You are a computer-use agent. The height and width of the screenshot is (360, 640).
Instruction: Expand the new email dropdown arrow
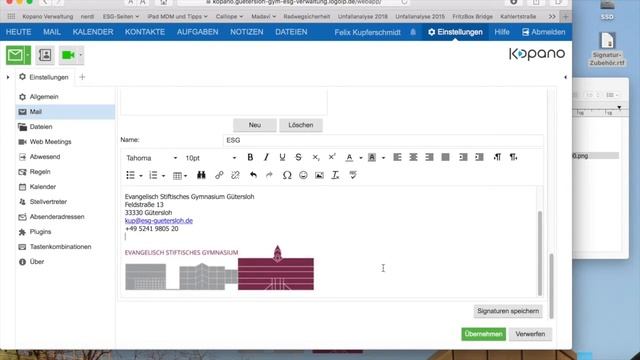[28, 55]
